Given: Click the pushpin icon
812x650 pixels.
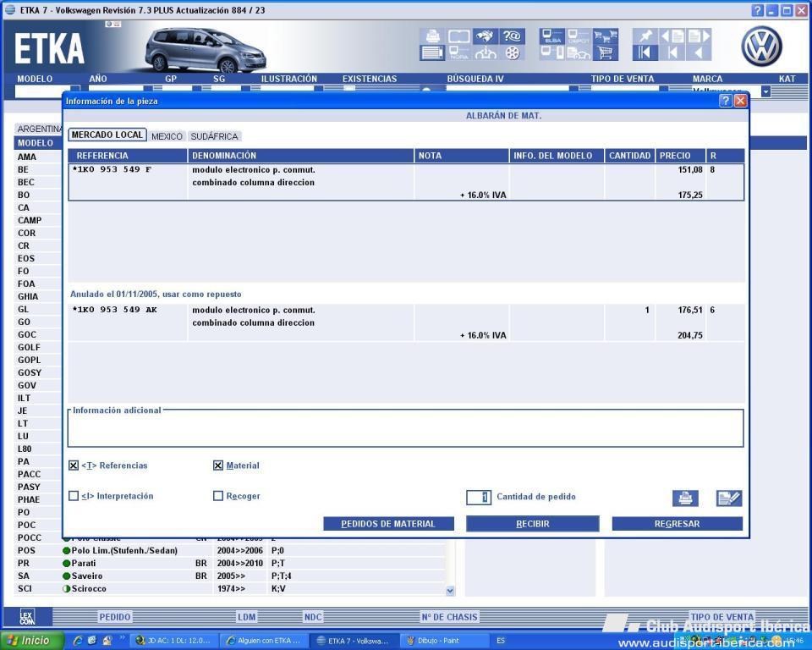Looking at the screenshot, I should (645, 36).
